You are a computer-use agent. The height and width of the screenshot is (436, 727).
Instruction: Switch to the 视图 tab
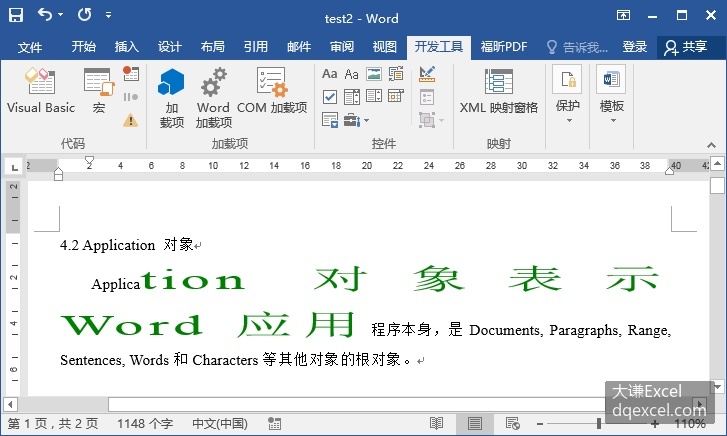coord(384,46)
